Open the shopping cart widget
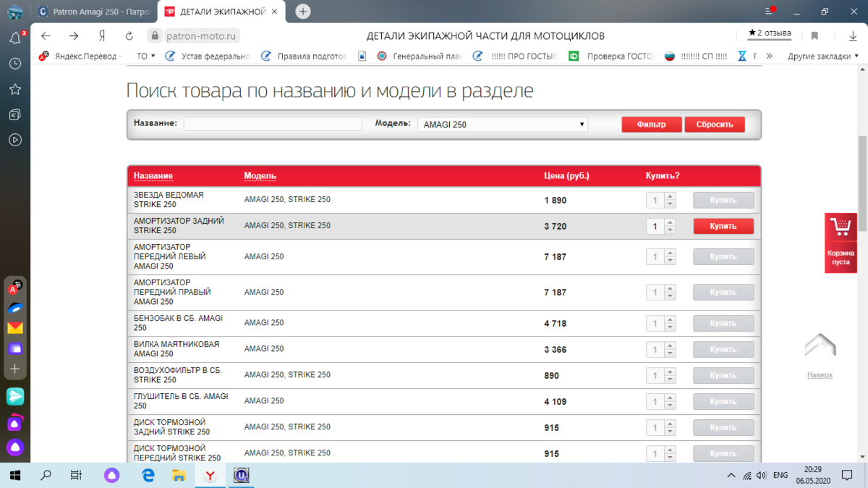This screenshot has height=488, width=868. (x=841, y=242)
